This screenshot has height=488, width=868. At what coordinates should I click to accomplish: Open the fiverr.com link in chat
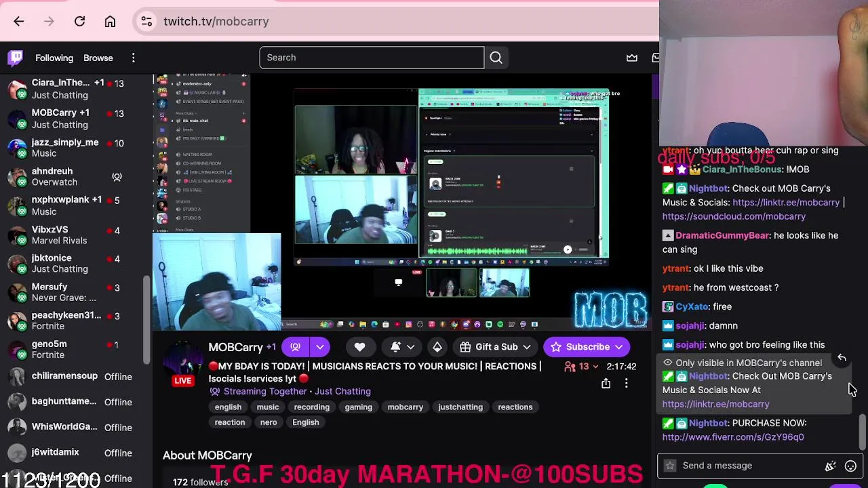(x=733, y=437)
